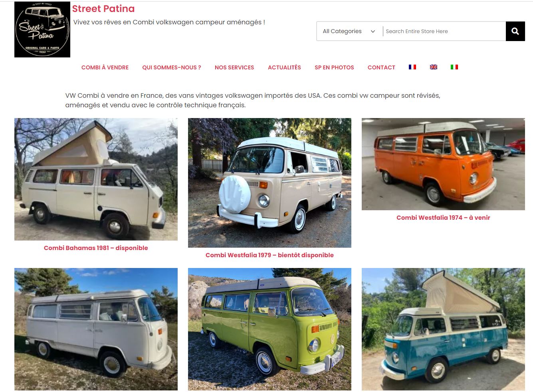
Task: Open the All Categories dropdown
Action: (349, 31)
